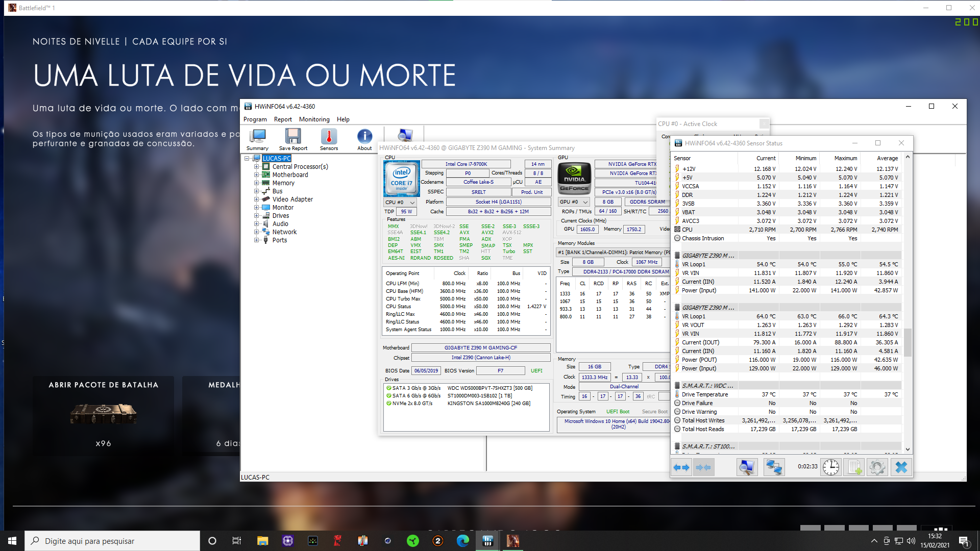Select the Chassis Intrusion sensor row
980x551 pixels.
click(x=787, y=238)
